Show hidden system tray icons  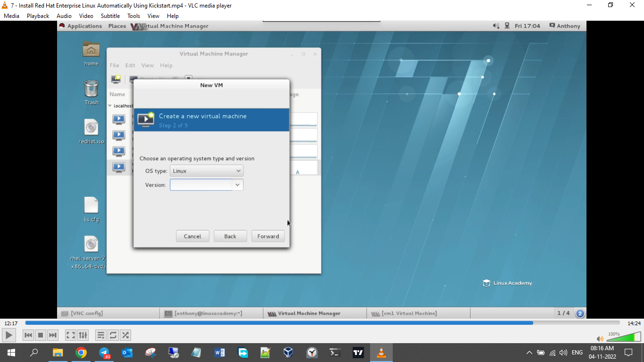pos(529,353)
